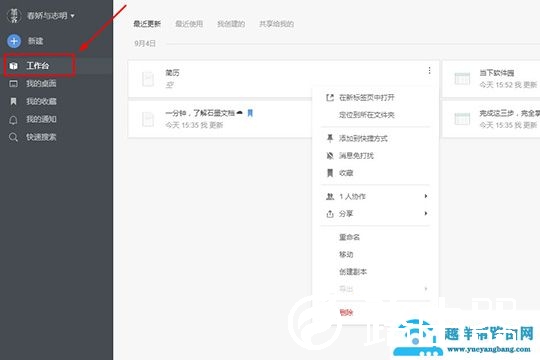Open the 完成这三步 spreadsheet card

(491, 119)
